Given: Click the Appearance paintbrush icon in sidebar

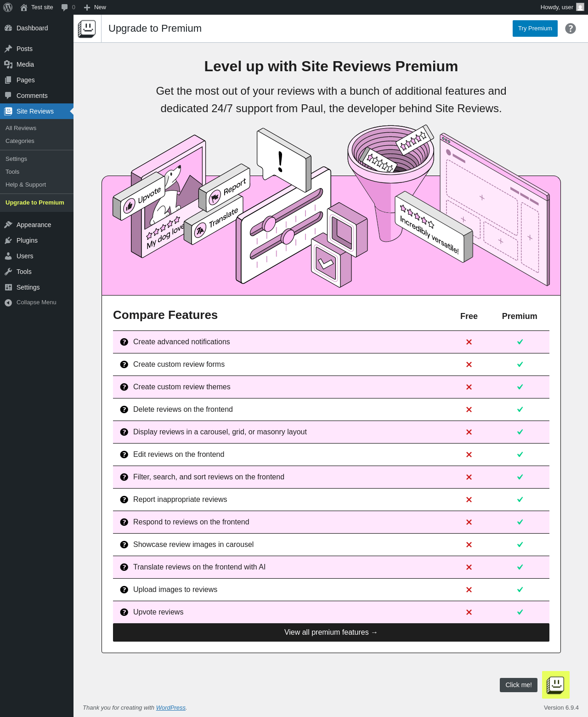Looking at the screenshot, I should pos(8,225).
